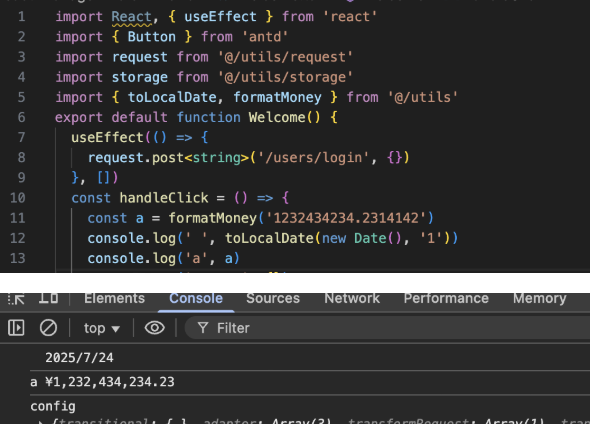Switch to the Sources tab
This screenshot has height=424, width=590.
point(273,298)
